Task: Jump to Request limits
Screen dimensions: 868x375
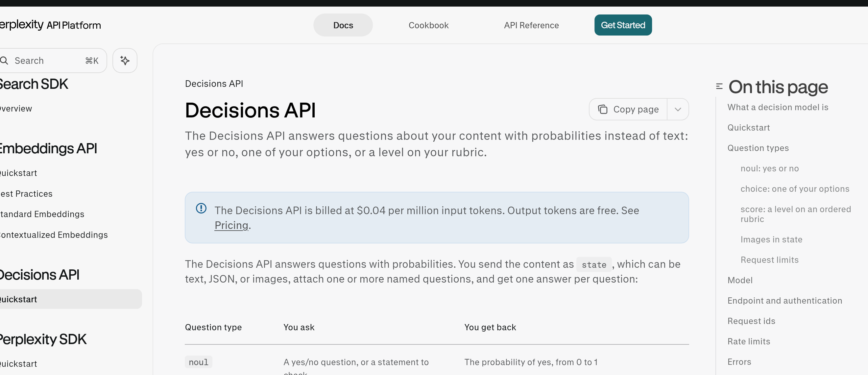Action: click(769, 260)
